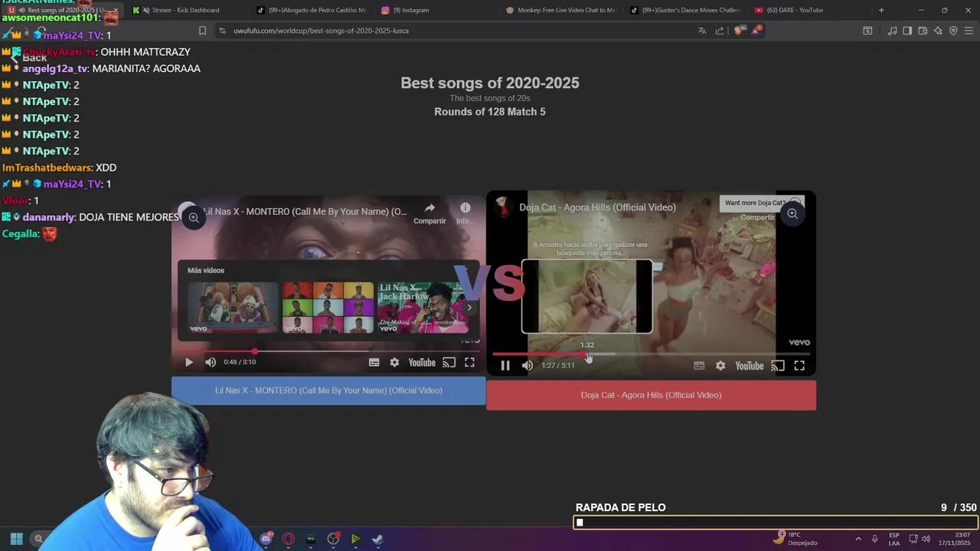
Task: Open Windows Start menu
Action: 16,539
